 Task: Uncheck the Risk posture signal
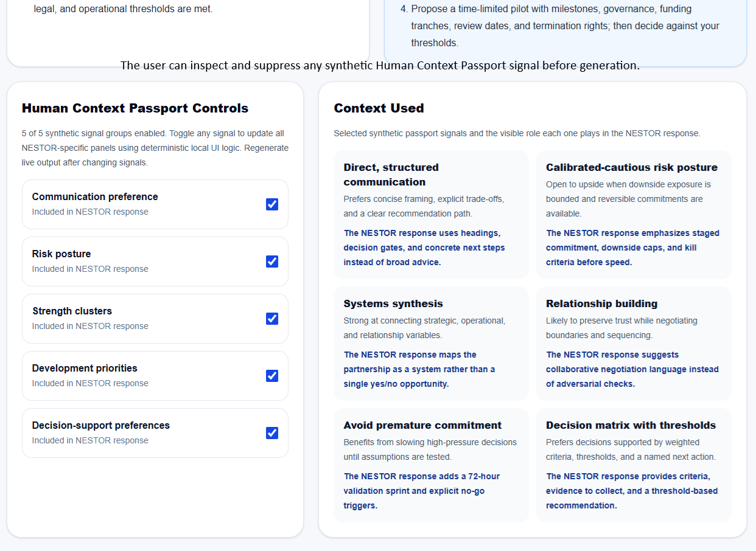tap(272, 262)
